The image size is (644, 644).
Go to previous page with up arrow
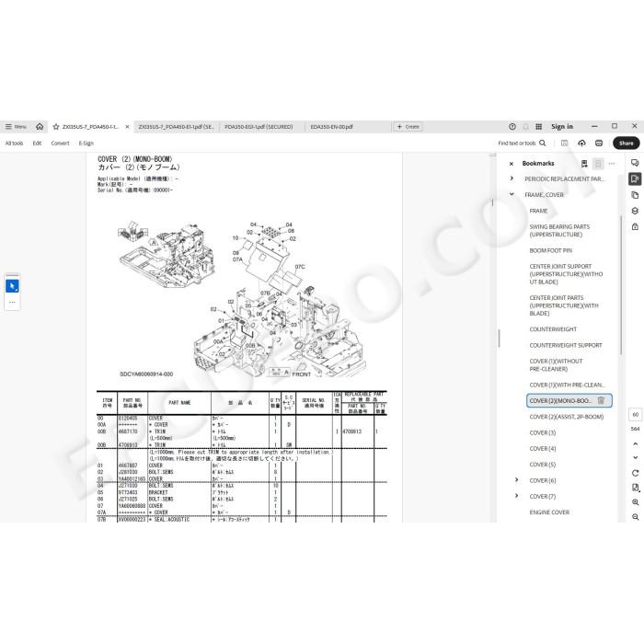coord(635,444)
